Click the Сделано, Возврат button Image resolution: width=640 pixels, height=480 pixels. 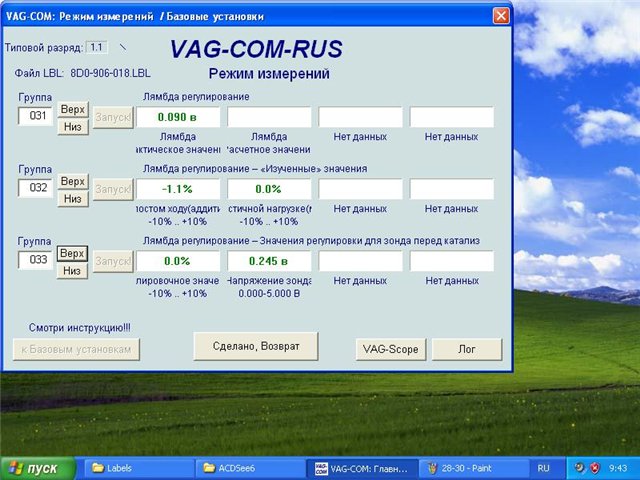(256, 346)
